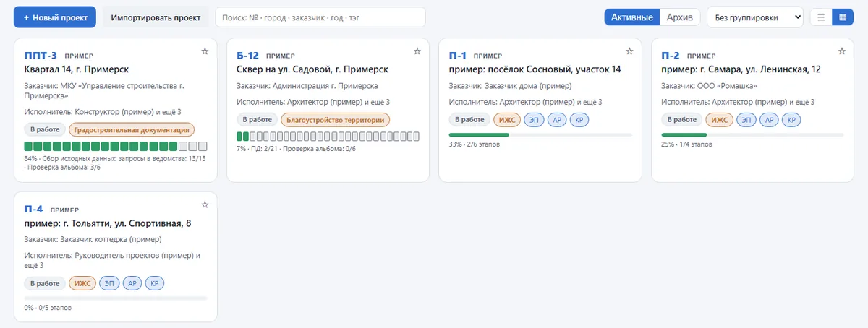The image size is (868, 328).
Task: Click Импортировать проект button
Action: click(156, 17)
